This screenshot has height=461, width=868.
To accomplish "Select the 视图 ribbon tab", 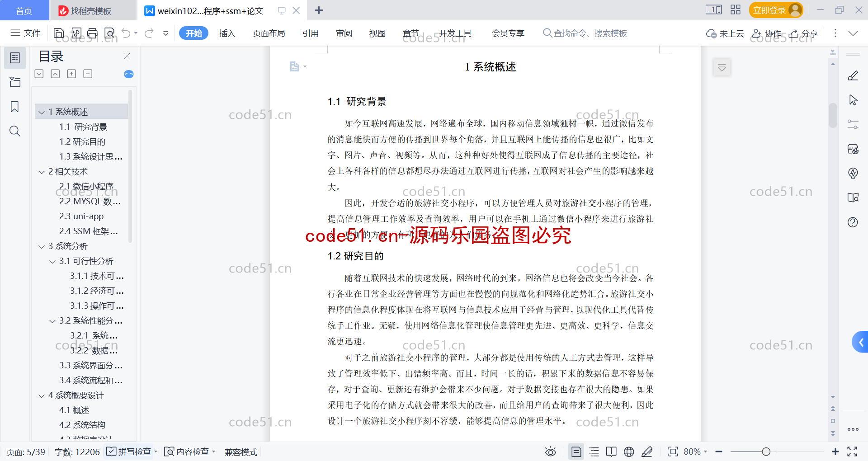I will [377, 33].
